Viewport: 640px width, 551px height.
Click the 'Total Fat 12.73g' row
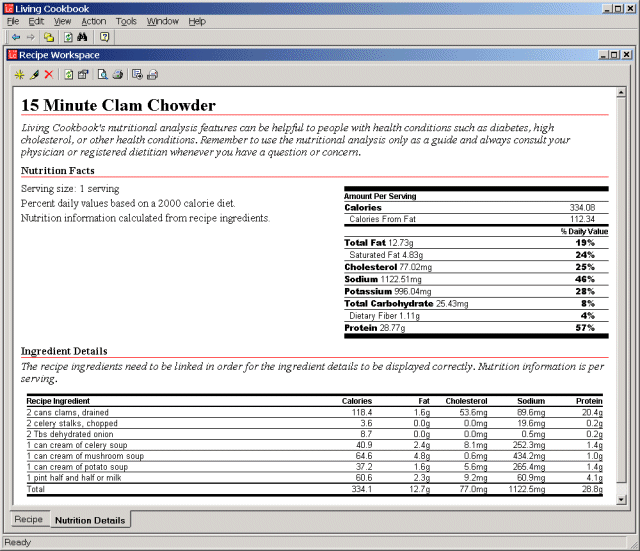476,243
